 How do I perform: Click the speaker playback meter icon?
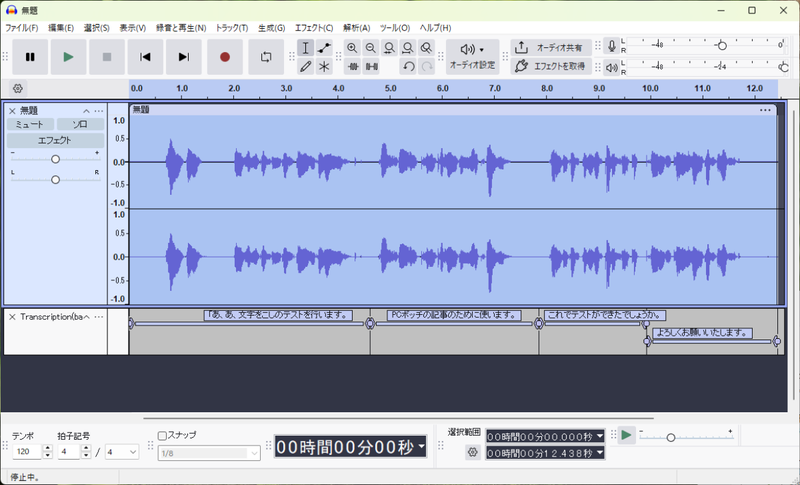[612, 67]
